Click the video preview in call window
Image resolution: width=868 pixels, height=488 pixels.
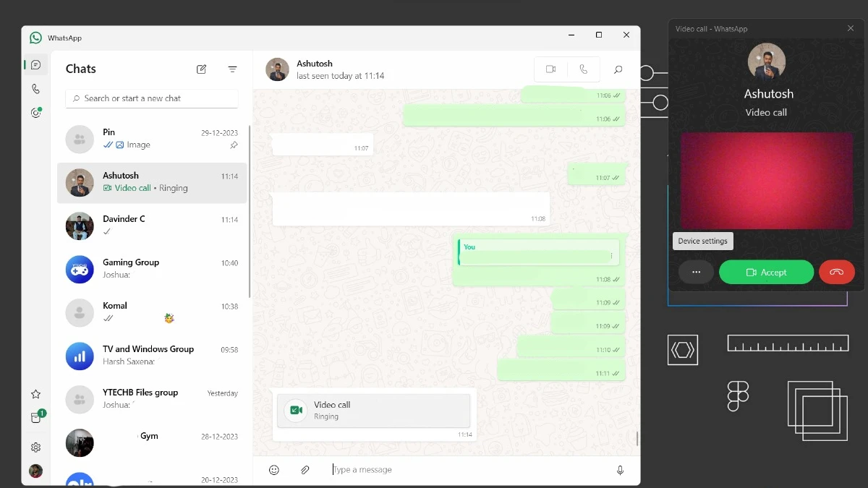(767, 181)
